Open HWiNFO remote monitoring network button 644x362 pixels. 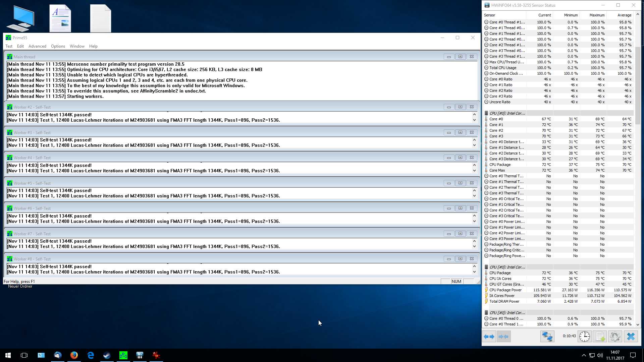[x=547, y=336]
